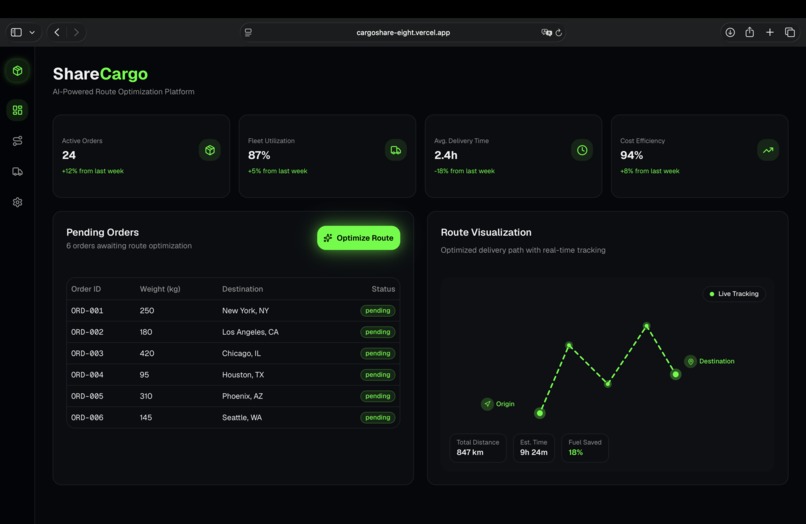The image size is (806, 524).
Task: Click the Weight (kg) column header
Action: point(160,289)
